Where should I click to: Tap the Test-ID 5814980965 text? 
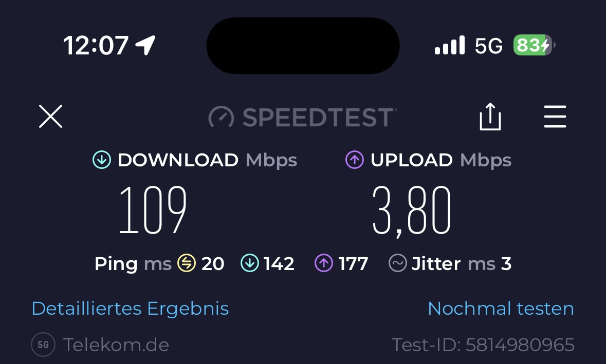(x=483, y=344)
